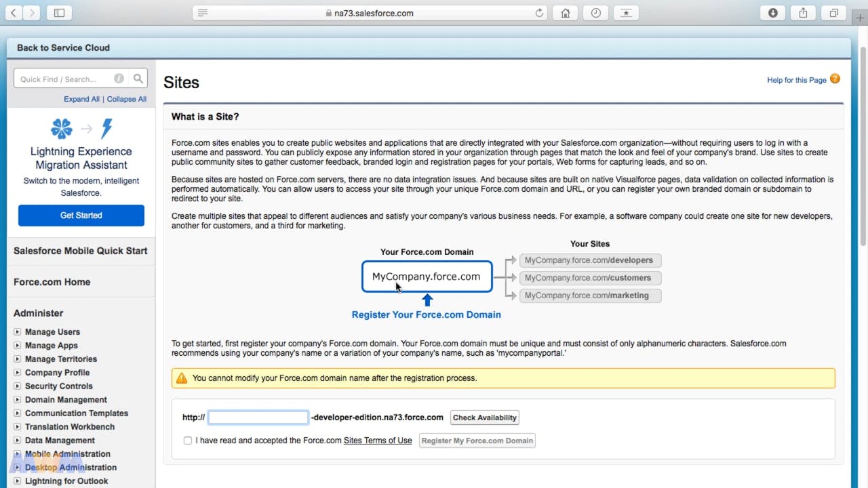Viewport: 868px width, 488px height.
Task: Click the Safari back arrow button
Action: tap(14, 13)
